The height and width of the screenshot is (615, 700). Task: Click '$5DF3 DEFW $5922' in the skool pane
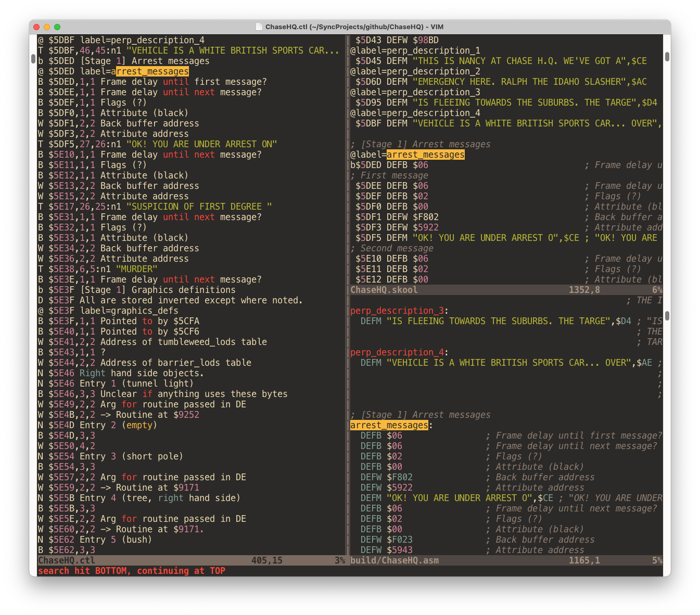pyautogui.click(x=397, y=227)
